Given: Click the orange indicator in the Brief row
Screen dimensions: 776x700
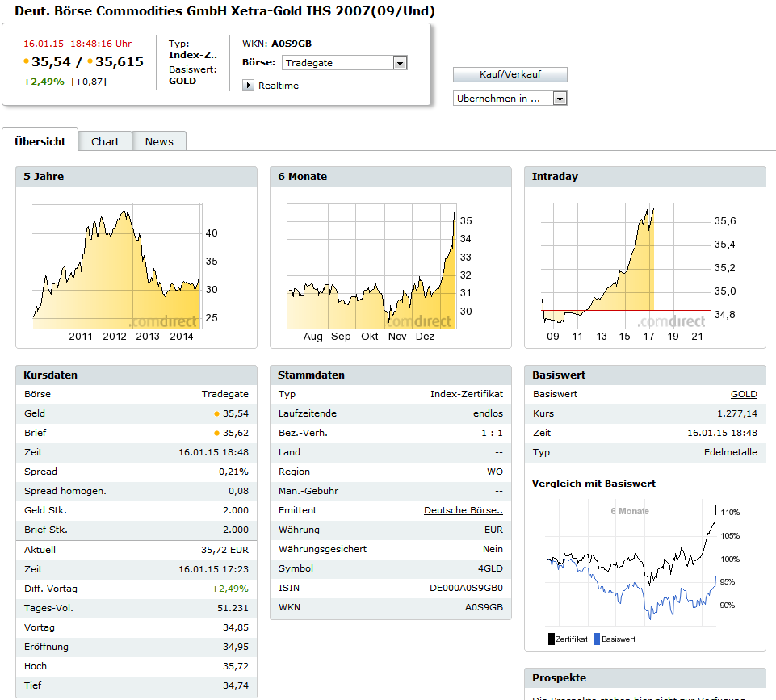Looking at the screenshot, I should click(216, 434).
